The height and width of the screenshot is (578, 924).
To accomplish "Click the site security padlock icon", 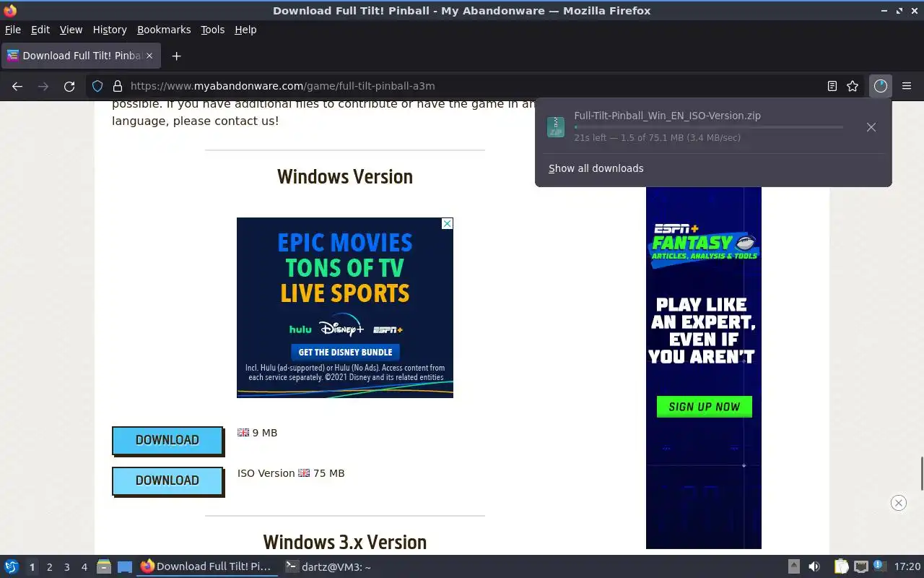I will coord(118,86).
